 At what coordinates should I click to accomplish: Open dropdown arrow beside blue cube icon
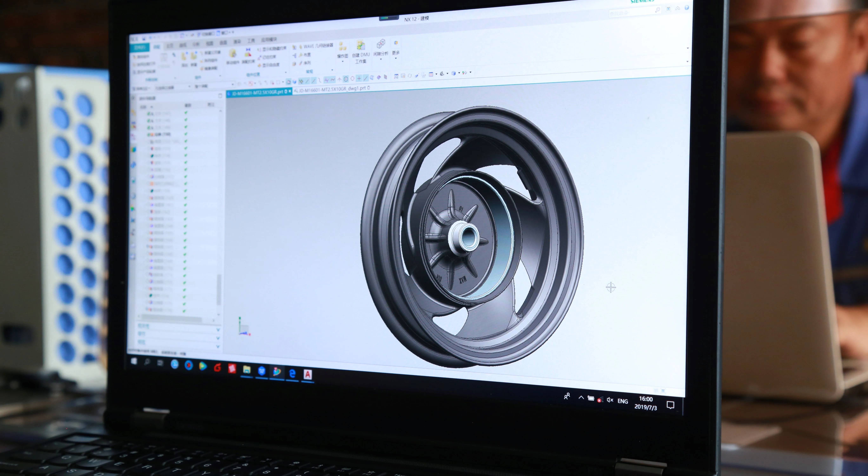pos(459,73)
